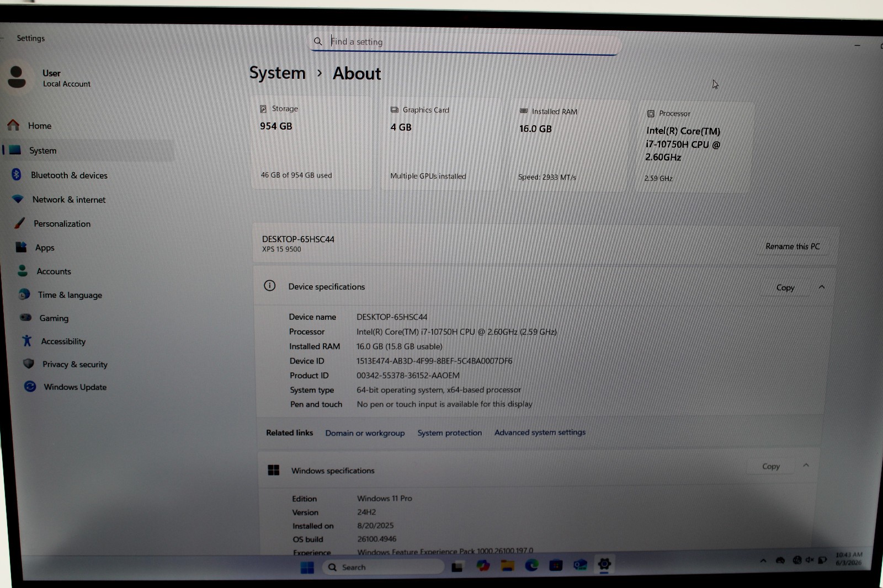
Task: Open the System protection link
Action: (449, 433)
